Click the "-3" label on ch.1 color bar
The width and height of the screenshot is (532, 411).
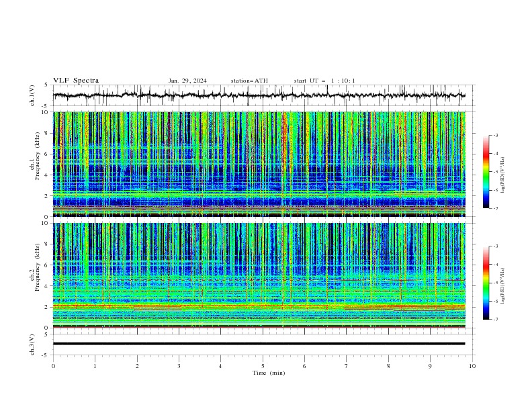(x=496, y=135)
